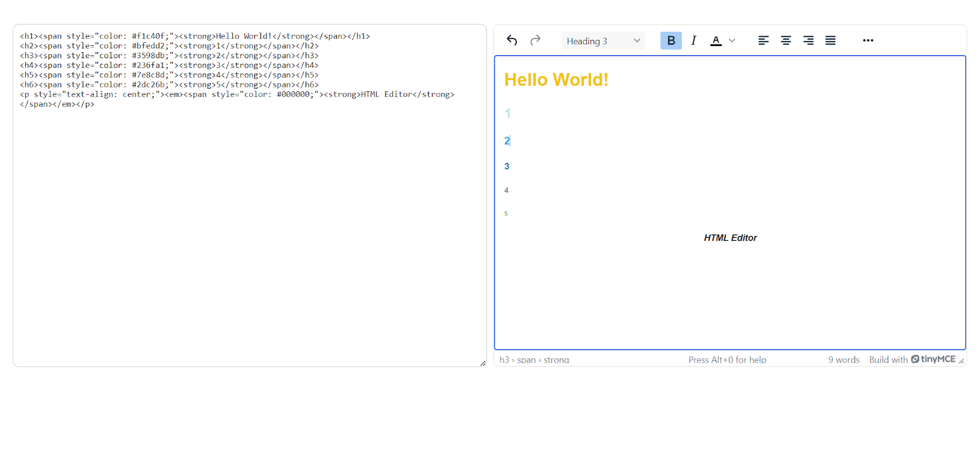This screenshot has width=980, height=462.
Task: Toggle Bold formatting button
Action: point(671,40)
